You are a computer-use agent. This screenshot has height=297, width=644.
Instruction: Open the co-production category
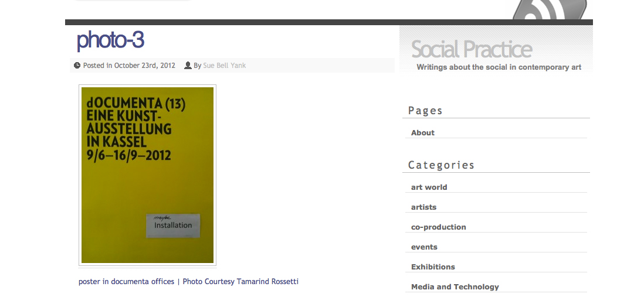[x=438, y=227]
